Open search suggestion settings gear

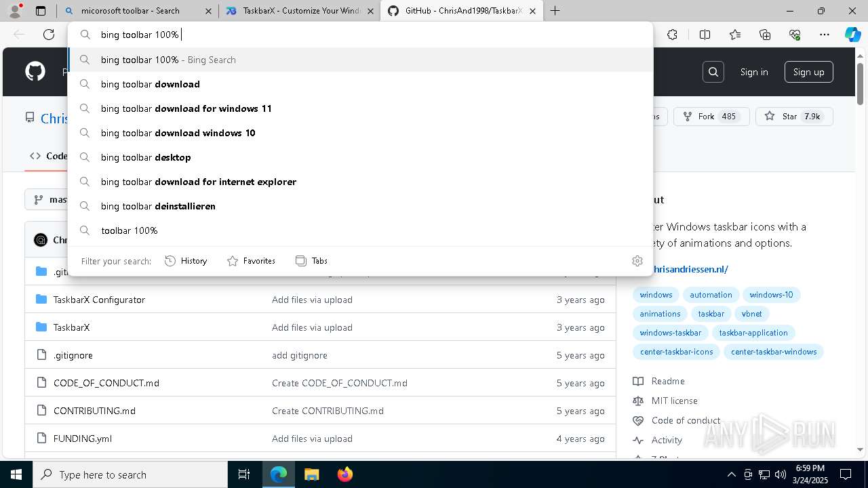637,261
